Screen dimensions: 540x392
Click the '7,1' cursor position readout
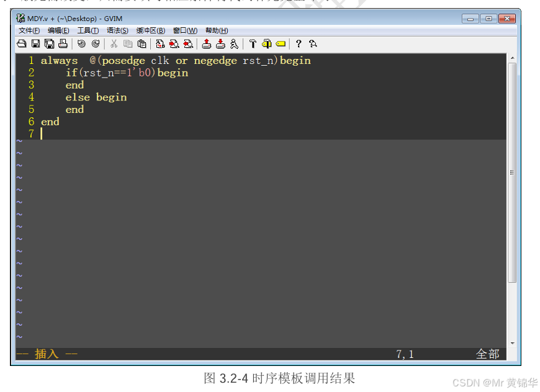(x=405, y=354)
